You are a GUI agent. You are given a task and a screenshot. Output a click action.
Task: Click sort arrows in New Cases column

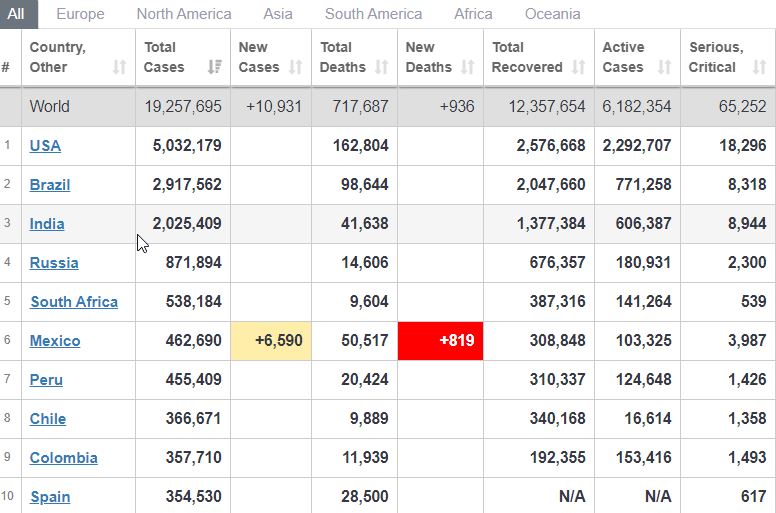(x=295, y=67)
